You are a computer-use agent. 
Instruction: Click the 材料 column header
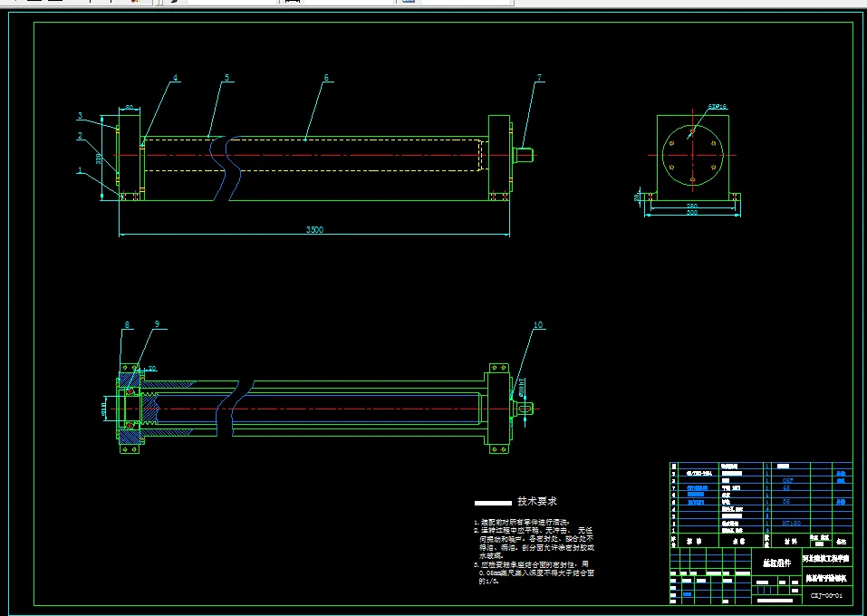pyautogui.click(x=791, y=542)
